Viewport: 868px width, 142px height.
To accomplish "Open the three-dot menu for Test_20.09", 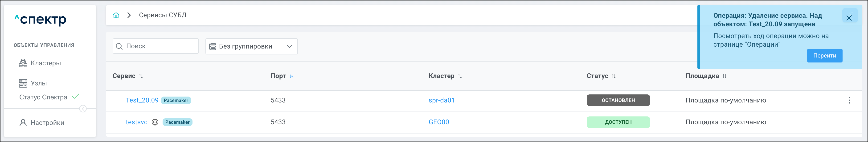I will pos(849,100).
